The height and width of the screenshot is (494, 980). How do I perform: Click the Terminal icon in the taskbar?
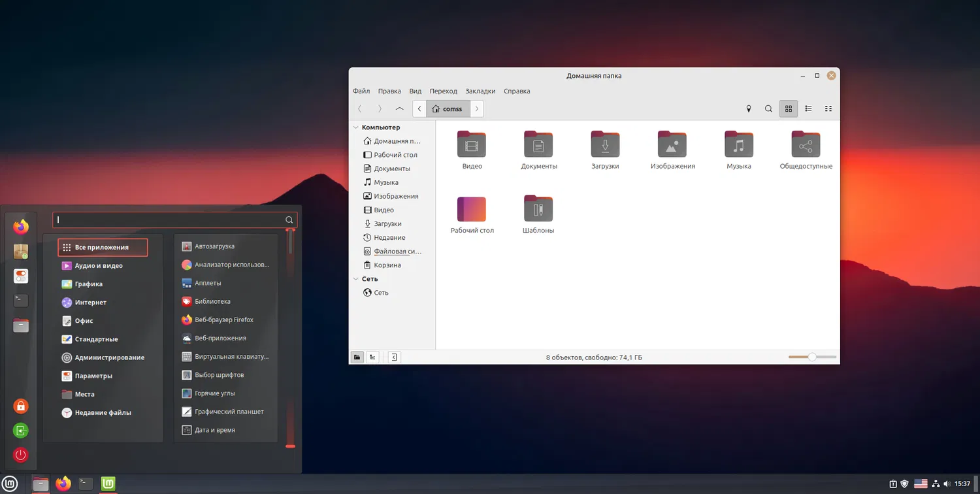point(86,484)
